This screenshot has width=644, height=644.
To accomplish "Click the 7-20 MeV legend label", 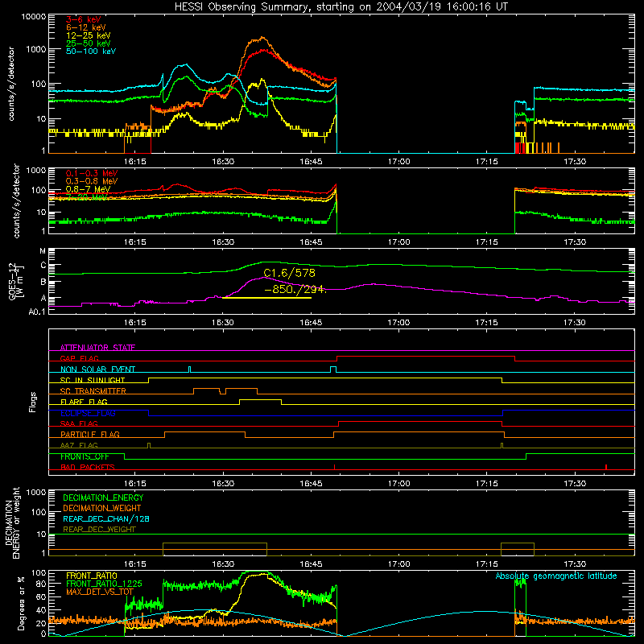I will pos(87,197).
